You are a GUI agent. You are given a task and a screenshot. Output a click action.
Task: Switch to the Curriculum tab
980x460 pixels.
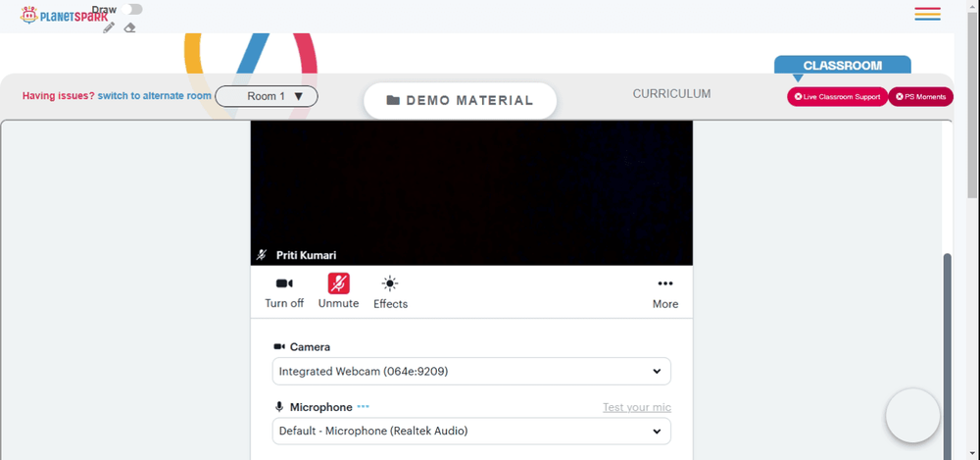click(x=671, y=94)
